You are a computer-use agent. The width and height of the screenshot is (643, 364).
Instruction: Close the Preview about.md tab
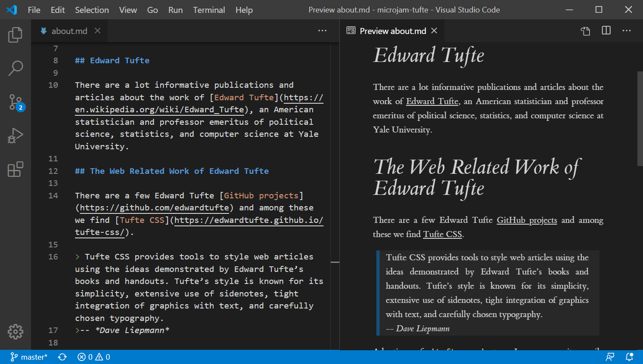[434, 31]
